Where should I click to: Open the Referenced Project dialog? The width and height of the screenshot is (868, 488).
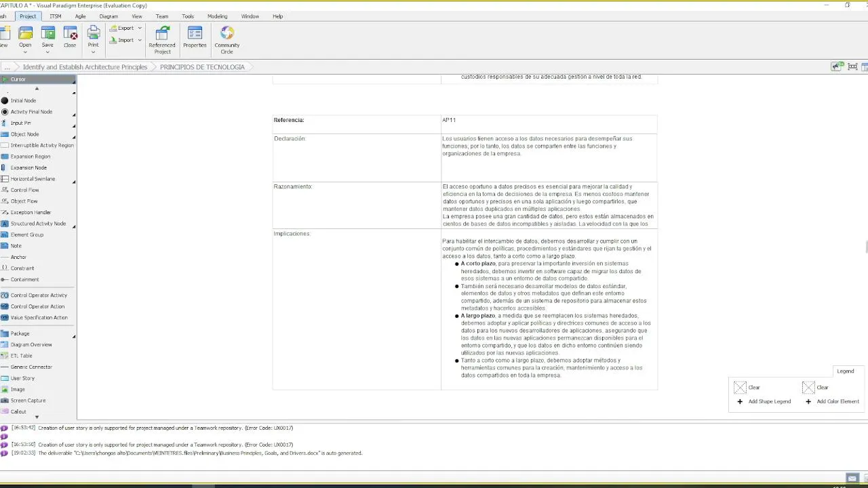click(162, 40)
